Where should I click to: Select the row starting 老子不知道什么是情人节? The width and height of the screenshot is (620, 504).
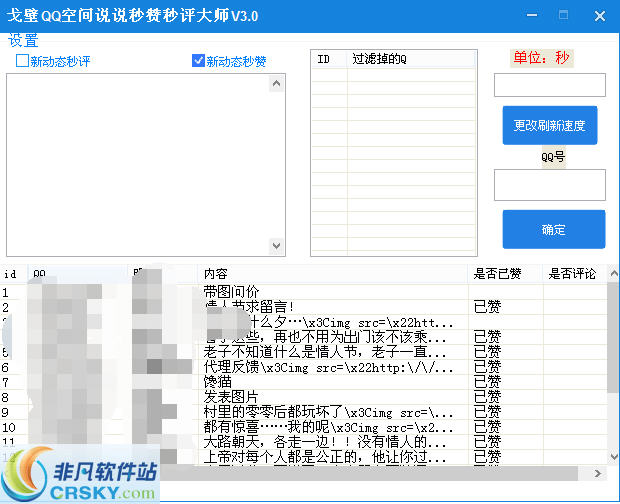coord(303,352)
